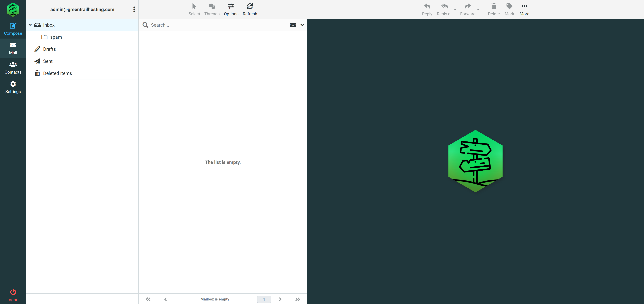
Task: Click the More actions ellipsis icon
Action: [x=524, y=6]
